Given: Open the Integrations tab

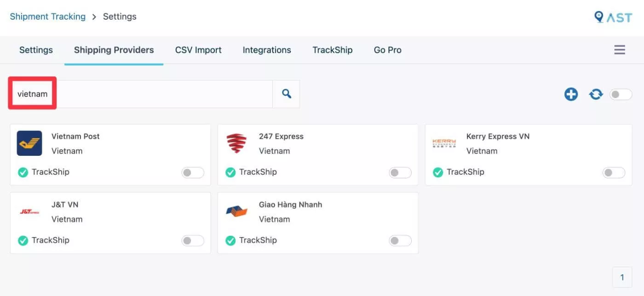Looking at the screenshot, I should click(x=267, y=50).
